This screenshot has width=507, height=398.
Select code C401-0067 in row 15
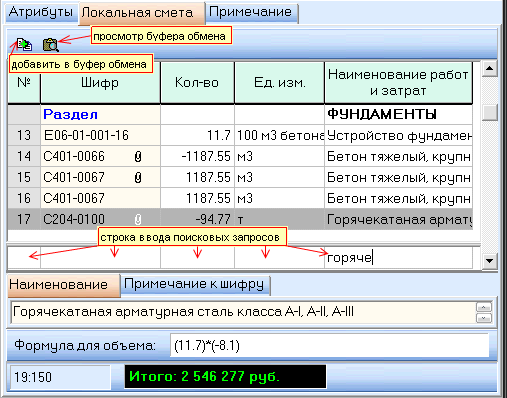100,177
